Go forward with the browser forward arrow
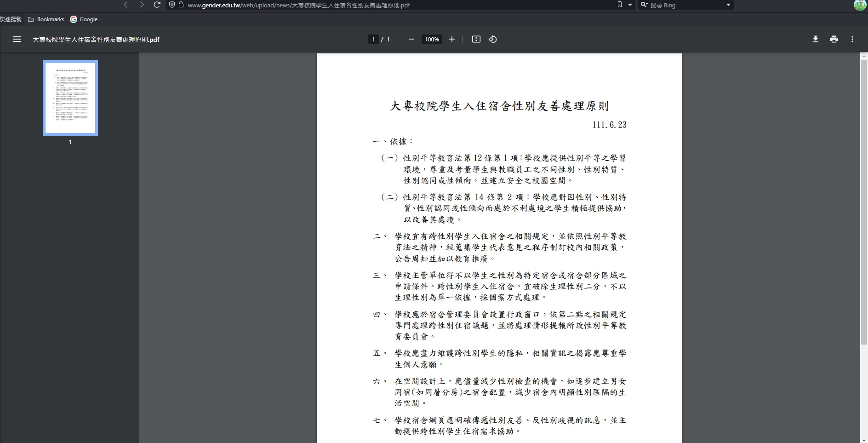 coord(142,5)
